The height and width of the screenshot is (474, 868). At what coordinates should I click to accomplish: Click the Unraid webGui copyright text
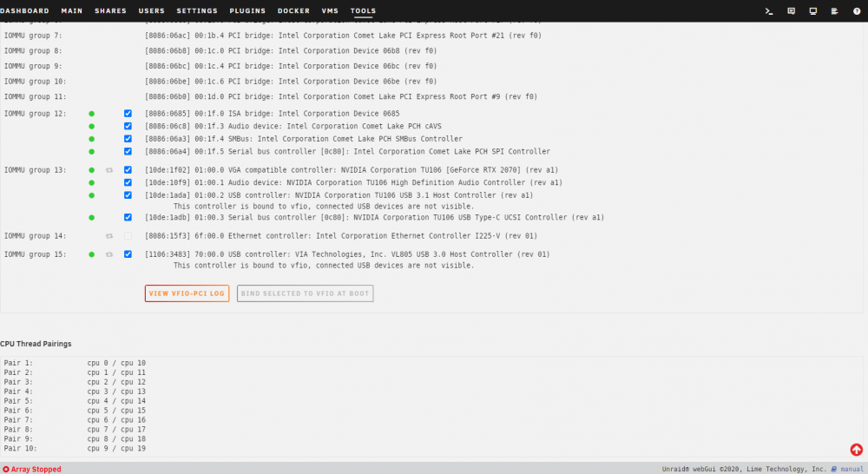[x=744, y=469]
